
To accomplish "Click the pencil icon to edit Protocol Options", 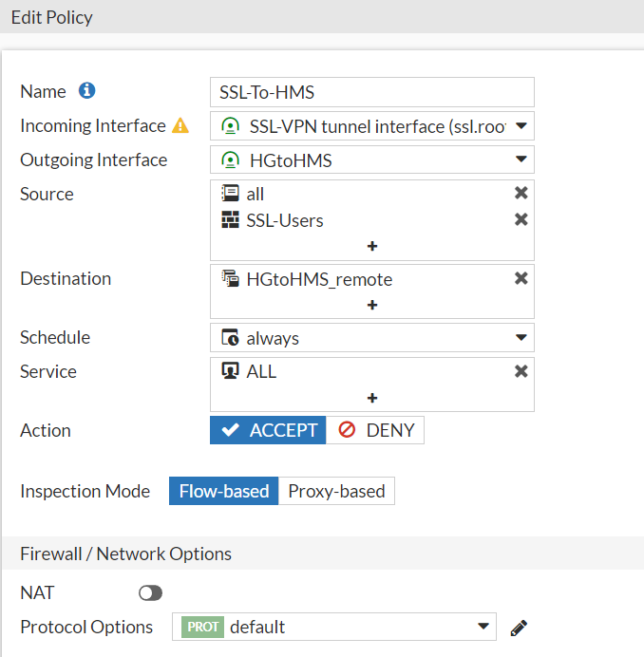I will (519, 628).
